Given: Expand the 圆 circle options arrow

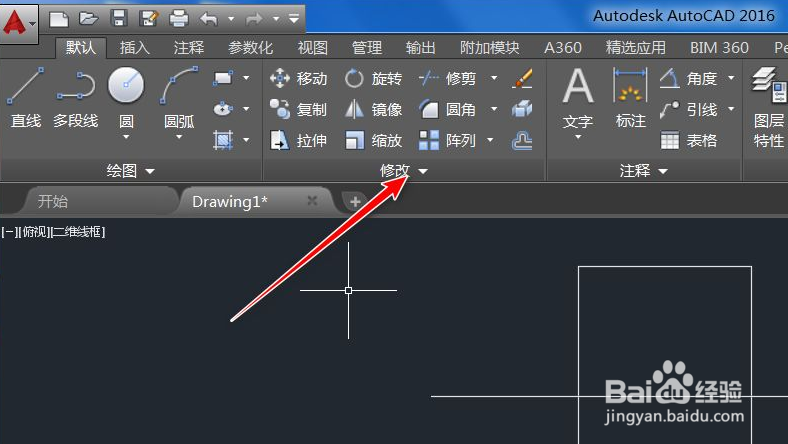Looking at the screenshot, I should (x=126, y=137).
